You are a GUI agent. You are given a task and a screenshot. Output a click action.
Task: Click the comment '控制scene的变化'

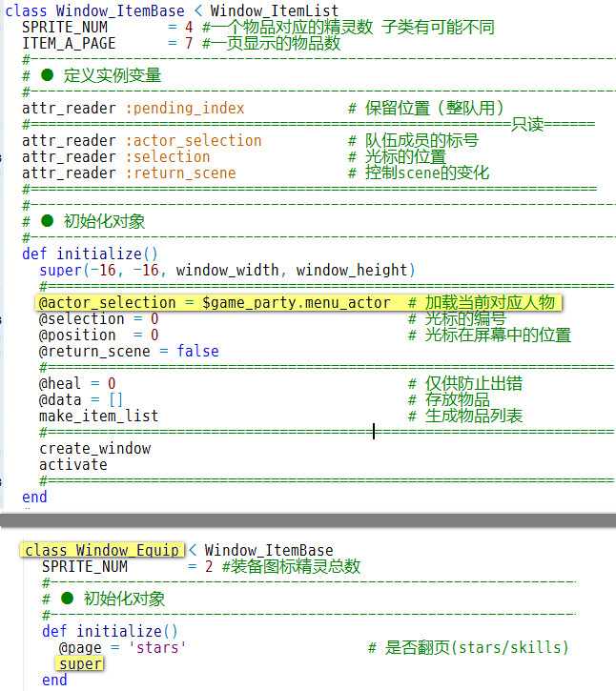click(x=427, y=173)
